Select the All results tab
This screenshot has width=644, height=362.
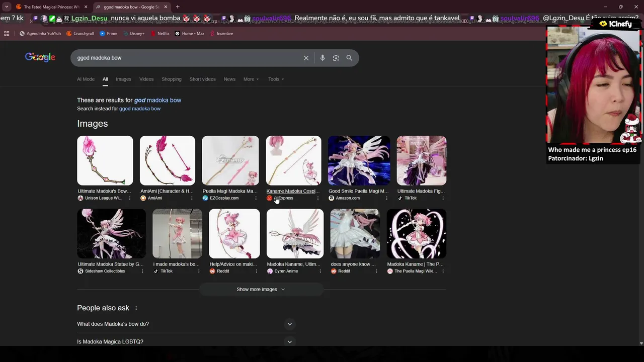pos(105,79)
